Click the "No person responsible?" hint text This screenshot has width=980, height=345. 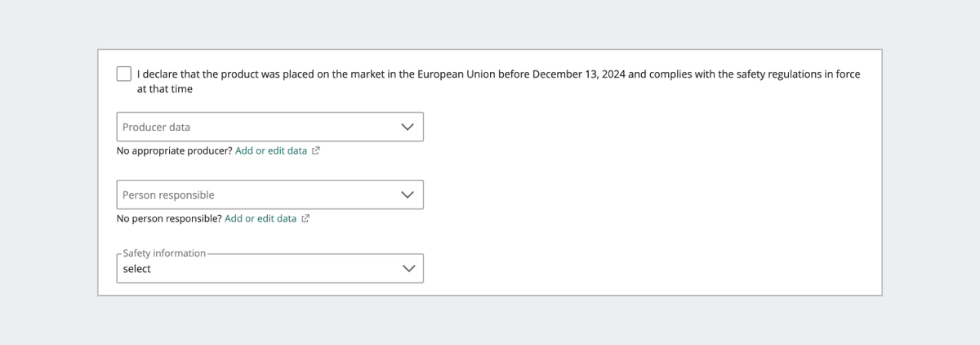click(169, 219)
